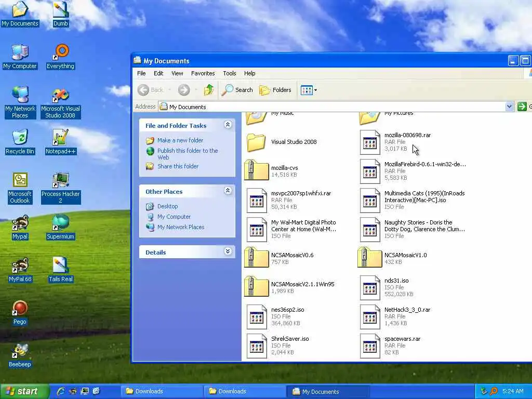Screen dimensions: 532x399
Task: Open the Beebeep desktop shortcut
Action: pos(20,355)
